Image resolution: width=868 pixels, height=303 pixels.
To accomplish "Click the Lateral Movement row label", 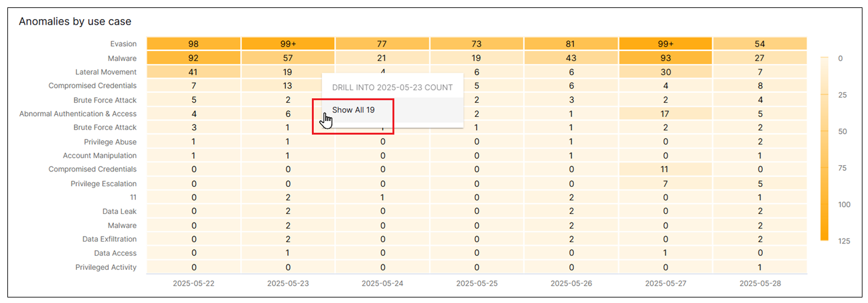I will point(106,72).
